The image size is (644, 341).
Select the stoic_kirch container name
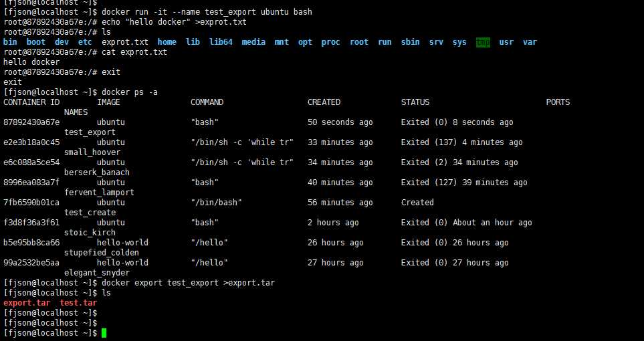(90, 233)
